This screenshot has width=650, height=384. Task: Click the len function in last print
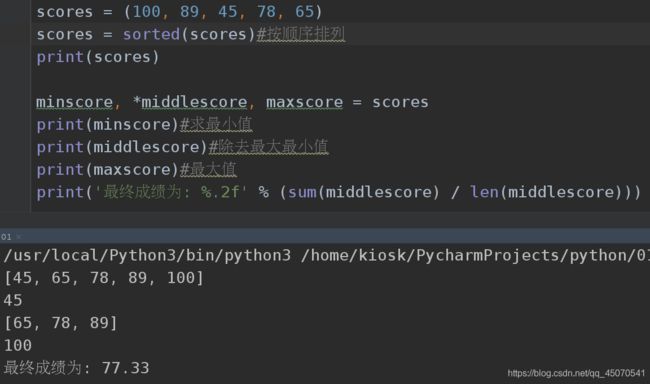pos(484,192)
